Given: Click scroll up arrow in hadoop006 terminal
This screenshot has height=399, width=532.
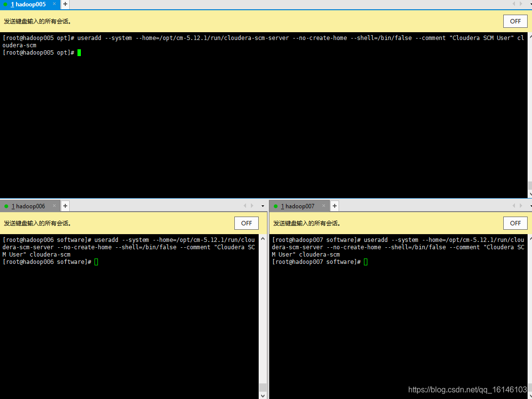Looking at the screenshot, I should pyautogui.click(x=263, y=239).
